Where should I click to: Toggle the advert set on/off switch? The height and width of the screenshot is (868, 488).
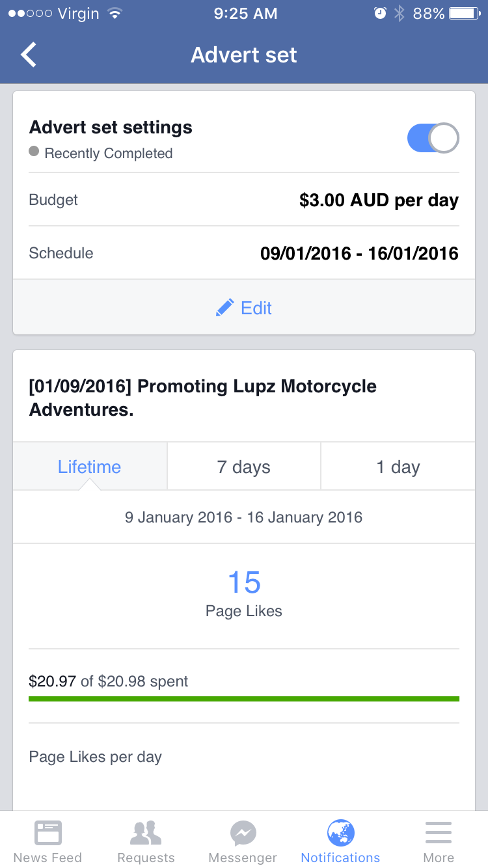(x=433, y=138)
